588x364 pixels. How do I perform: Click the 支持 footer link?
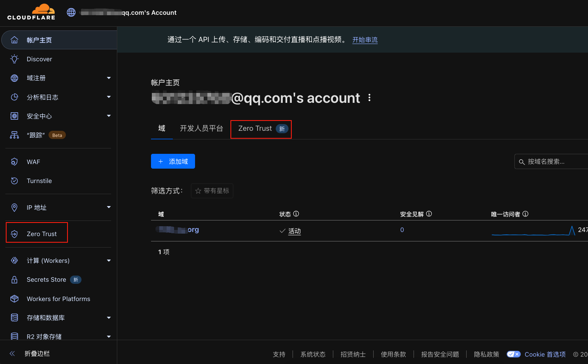point(279,354)
